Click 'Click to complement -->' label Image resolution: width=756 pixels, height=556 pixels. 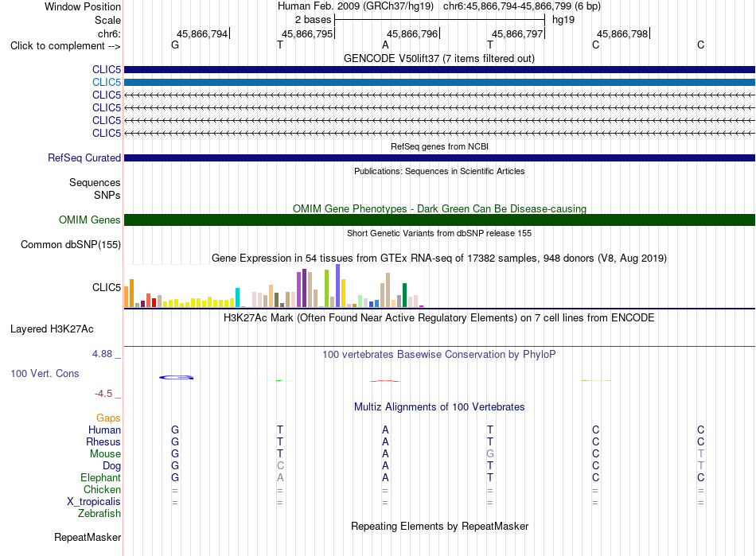[65, 46]
